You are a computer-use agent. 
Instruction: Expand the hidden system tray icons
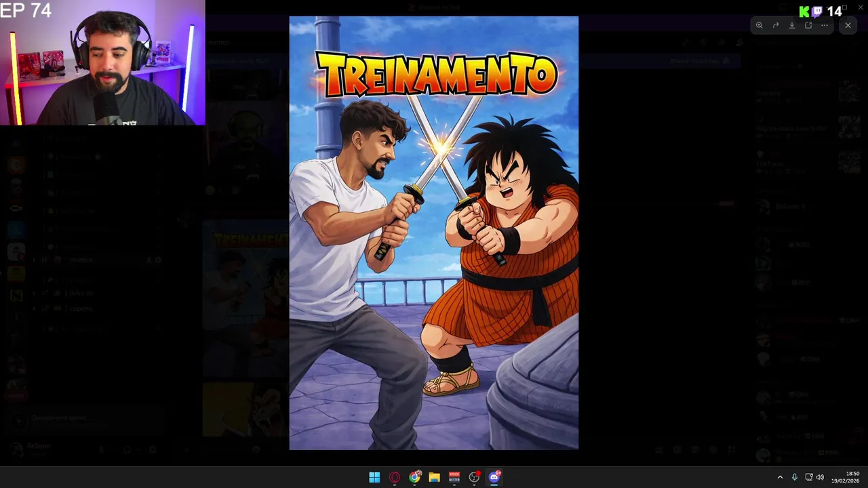point(780,477)
